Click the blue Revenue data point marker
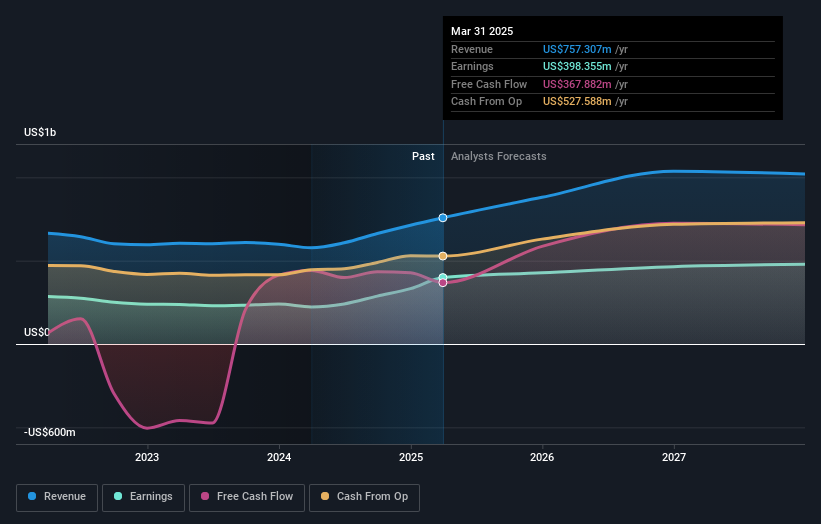Viewport: 821px width, 524px height. [x=443, y=218]
